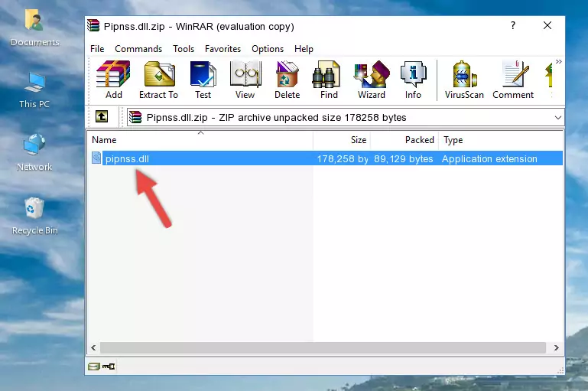The height and width of the screenshot is (391, 588).
Task: Sort by Packed column header
Action: pos(404,140)
